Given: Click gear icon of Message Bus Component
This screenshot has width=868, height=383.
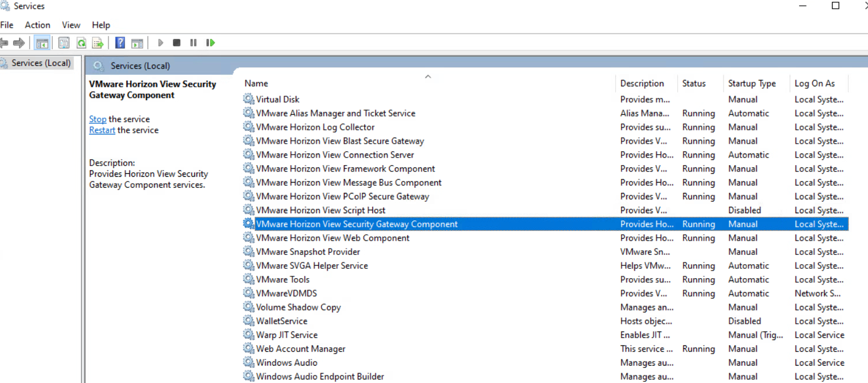Looking at the screenshot, I should point(249,183).
